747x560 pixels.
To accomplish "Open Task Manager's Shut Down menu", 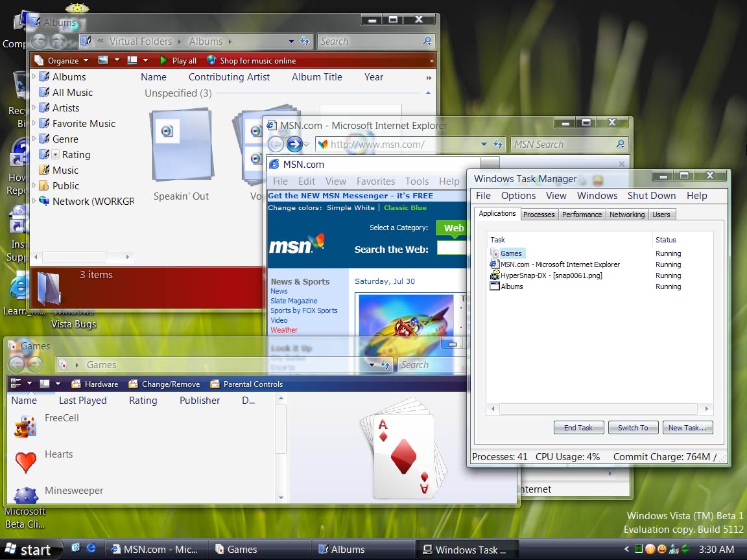I will pos(651,195).
